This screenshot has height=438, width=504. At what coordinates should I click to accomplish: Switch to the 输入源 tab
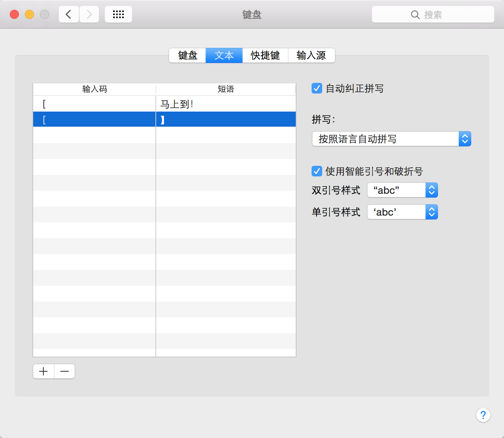click(x=311, y=55)
